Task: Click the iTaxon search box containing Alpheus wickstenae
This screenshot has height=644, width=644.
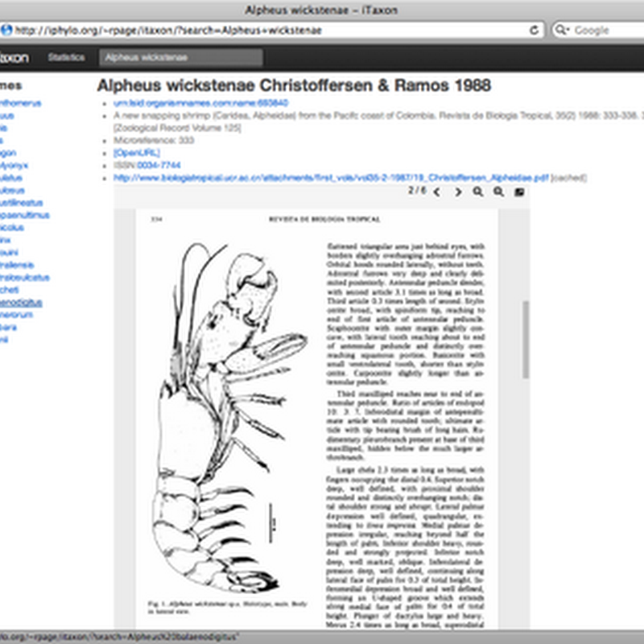Action: (180, 57)
